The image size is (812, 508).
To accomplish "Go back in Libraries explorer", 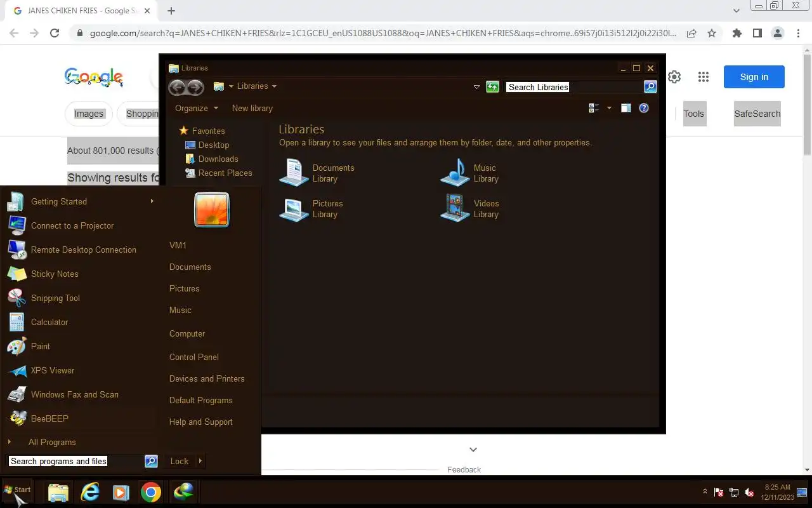I will [x=177, y=87].
